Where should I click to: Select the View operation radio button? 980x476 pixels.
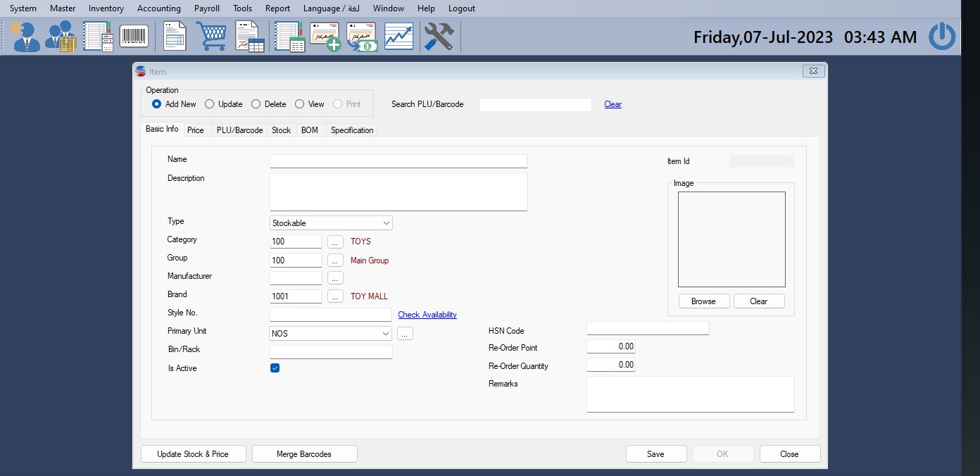click(x=300, y=104)
